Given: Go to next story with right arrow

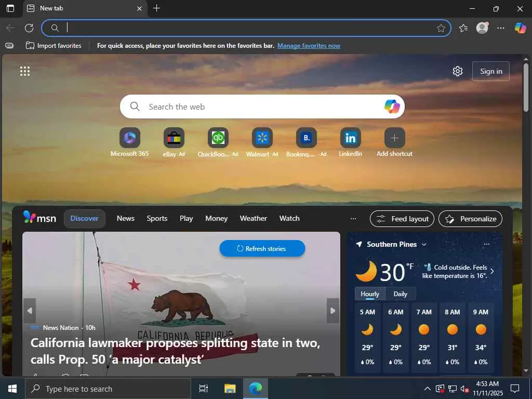Looking at the screenshot, I should [x=332, y=311].
